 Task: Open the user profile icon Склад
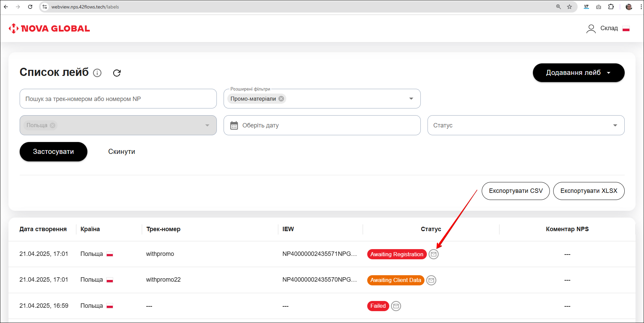point(591,28)
